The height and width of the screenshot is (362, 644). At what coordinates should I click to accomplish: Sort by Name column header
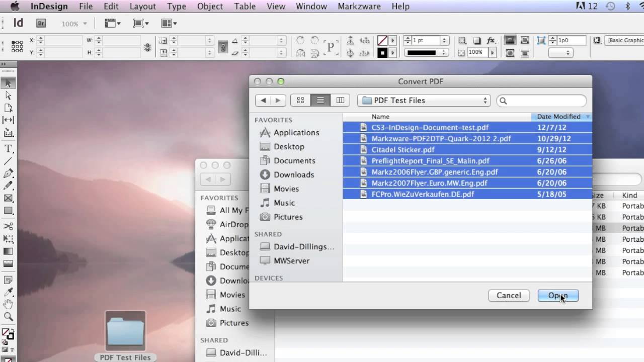[x=437, y=117]
